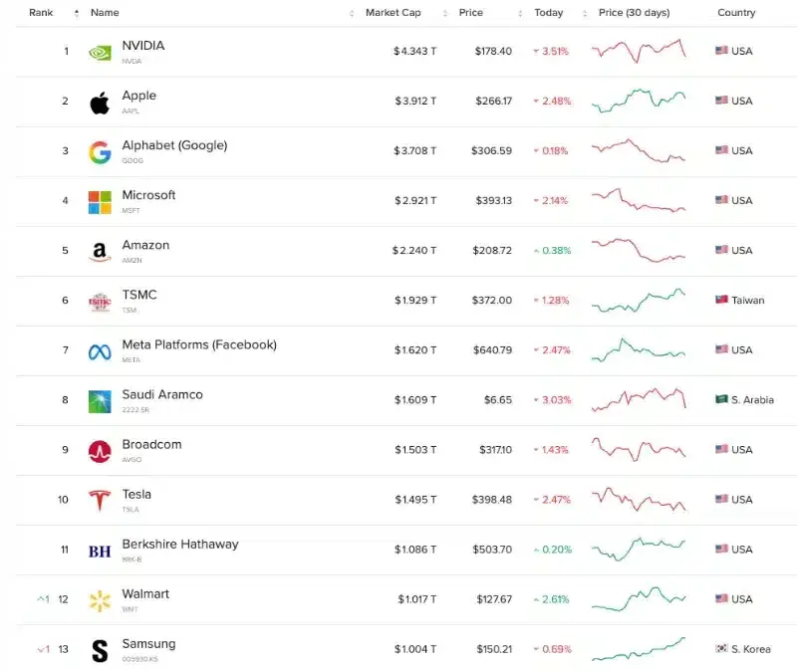Sort companies by Name column header

tap(105, 13)
